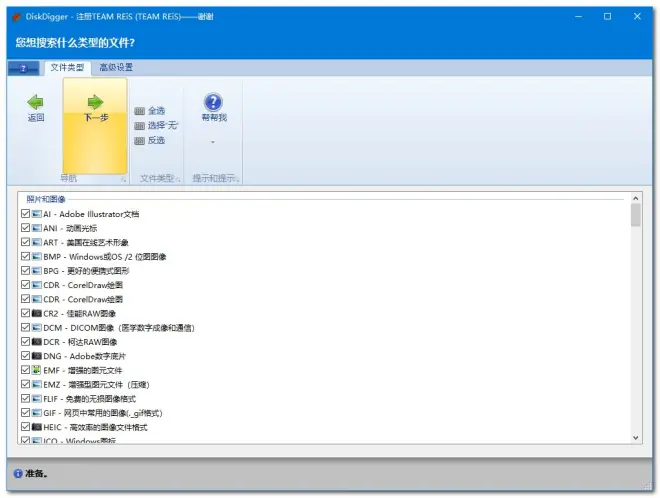Click the 选择'无' label

tap(163, 126)
